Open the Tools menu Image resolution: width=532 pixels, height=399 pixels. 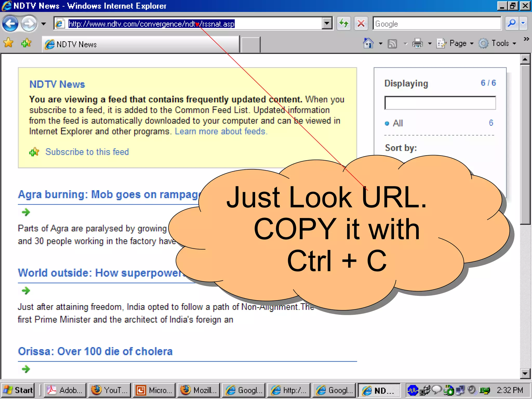pyautogui.click(x=497, y=43)
